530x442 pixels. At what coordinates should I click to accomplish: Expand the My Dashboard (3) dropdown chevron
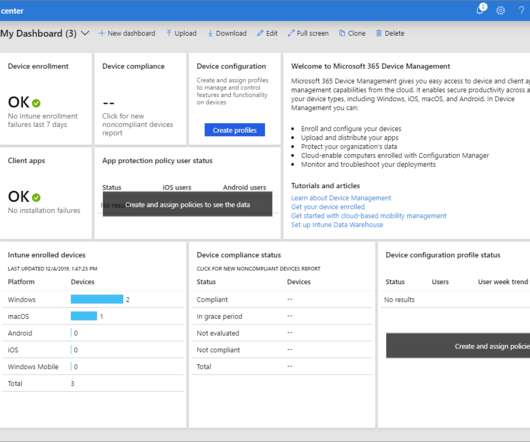tap(85, 33)
